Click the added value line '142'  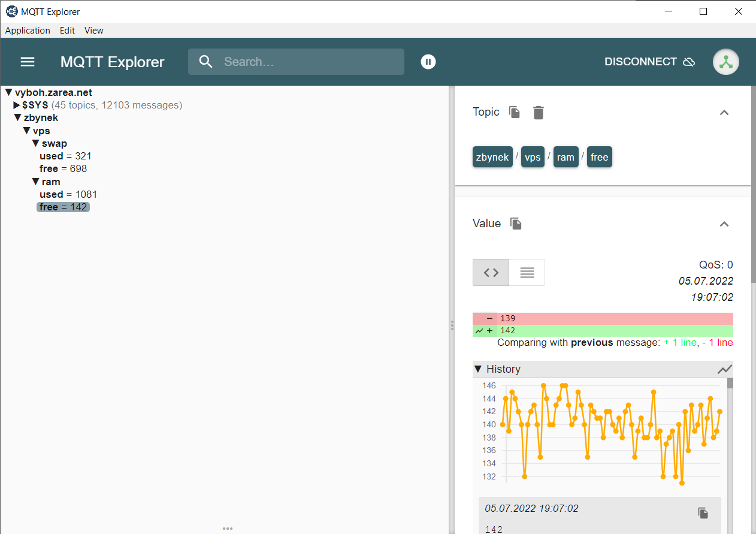coord(603,330)
